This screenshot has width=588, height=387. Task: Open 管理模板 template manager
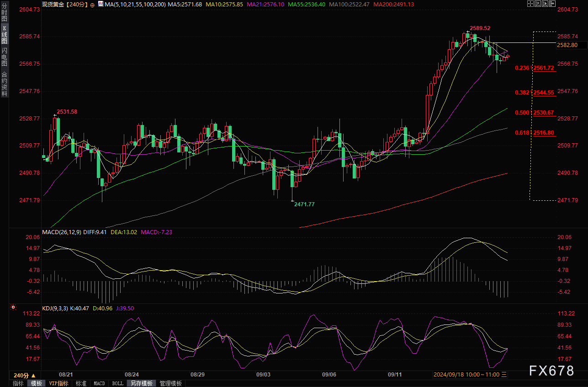[x=170, y=383]
